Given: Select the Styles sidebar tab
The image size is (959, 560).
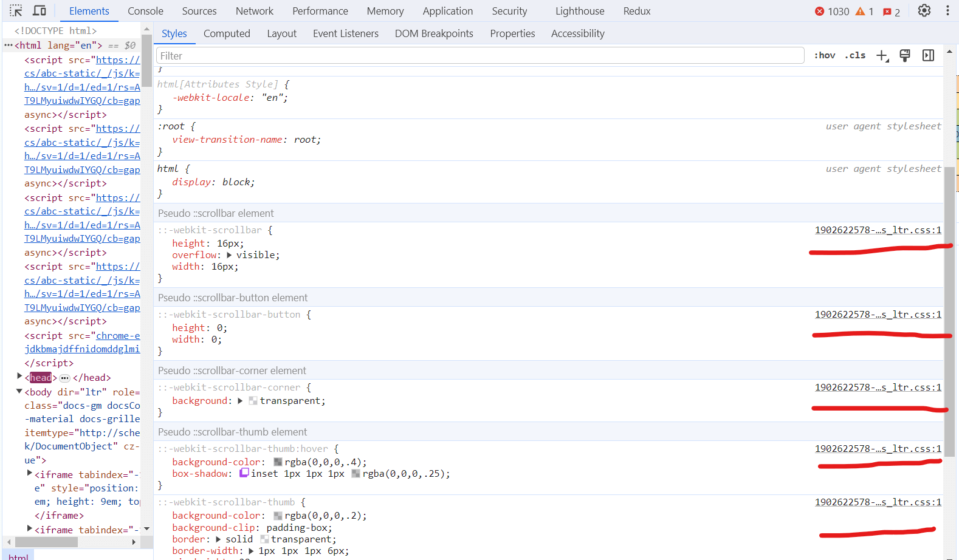Looking at the screenshot, I should [174, 33].
